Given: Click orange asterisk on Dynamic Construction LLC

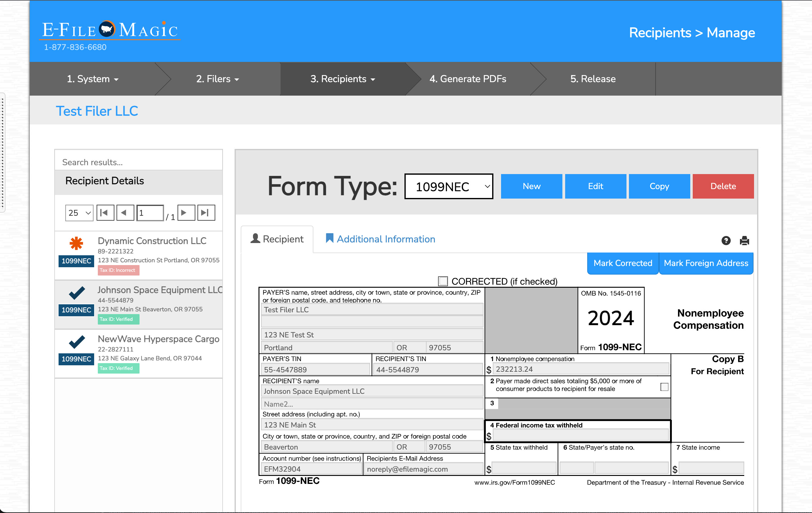Looking at the screenshot, I should tap(76, 243).
